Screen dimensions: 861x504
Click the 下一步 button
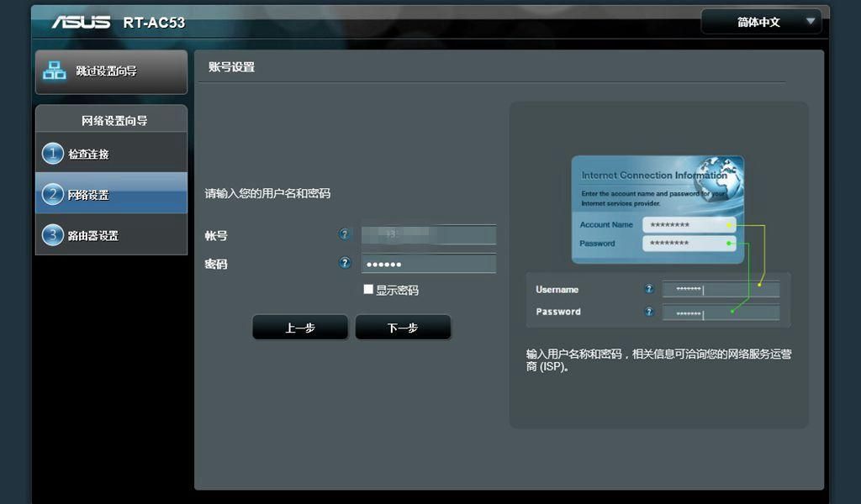403,328
